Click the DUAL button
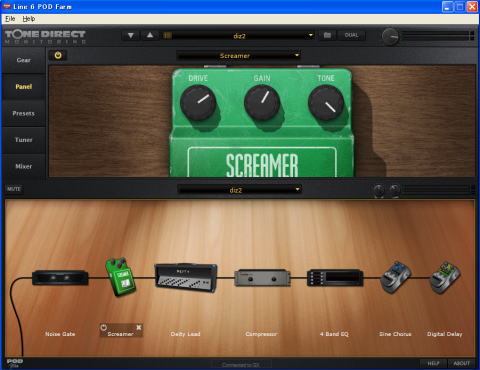This screenshot has width=480, height=370. (351, 35)
